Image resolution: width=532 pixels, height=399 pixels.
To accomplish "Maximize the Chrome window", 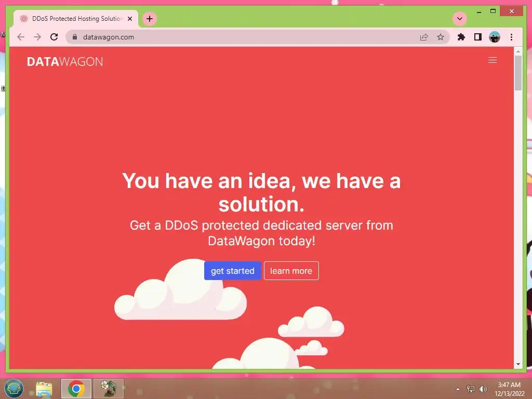I will coord(493,11).
